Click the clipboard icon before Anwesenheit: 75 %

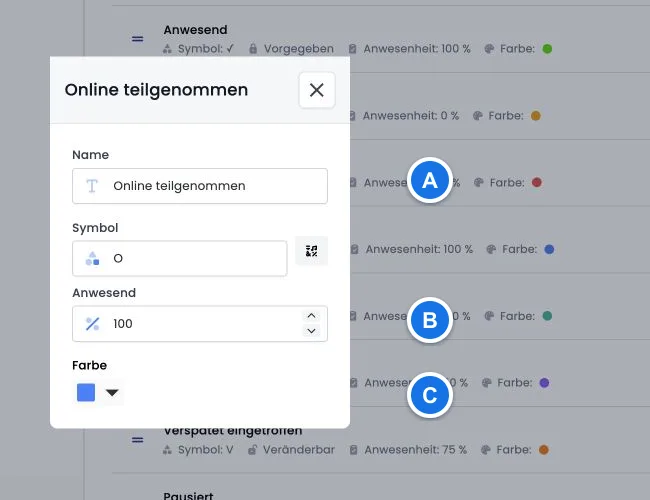(x=353, y=450)
